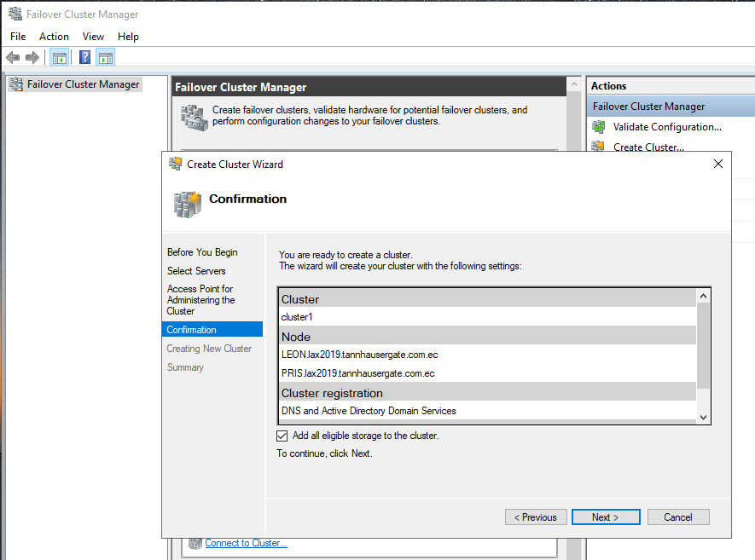Image resolution: width=755 pixels, height=560 pixels.
Task: Select the Failover Cluster Manager tree node
Action: 83,84
